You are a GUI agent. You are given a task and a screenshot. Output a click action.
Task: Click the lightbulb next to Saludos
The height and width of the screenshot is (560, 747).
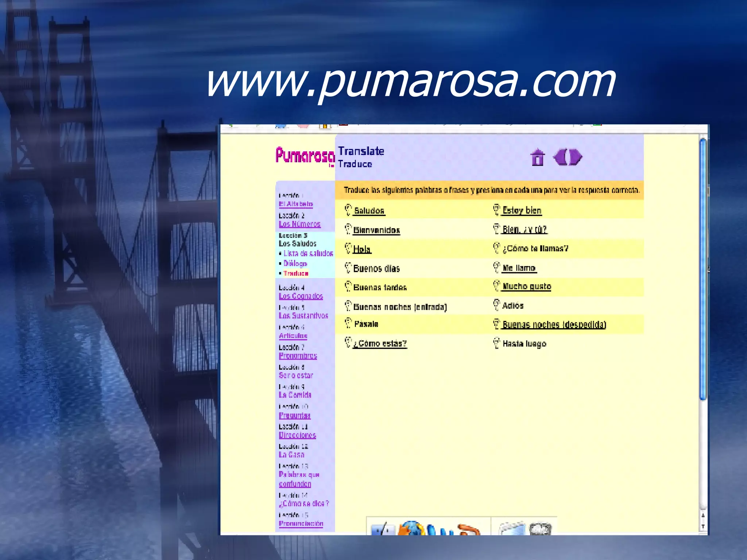(348, 210)
